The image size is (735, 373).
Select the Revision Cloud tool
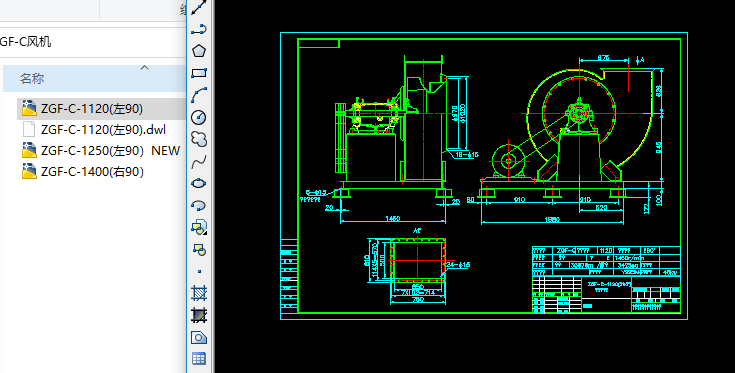pos(199,139)
